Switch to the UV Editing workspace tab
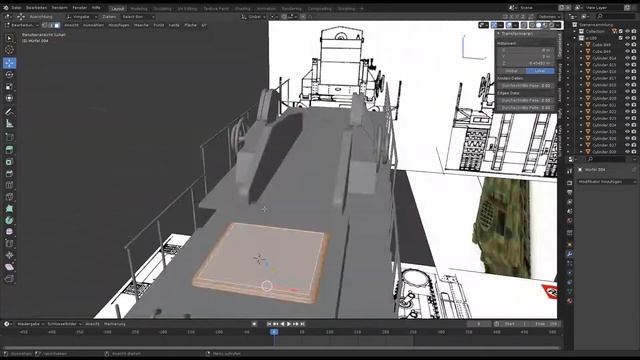Image resolution: width=640 pixels, height=360 pixels. click(x=187, y=8)
